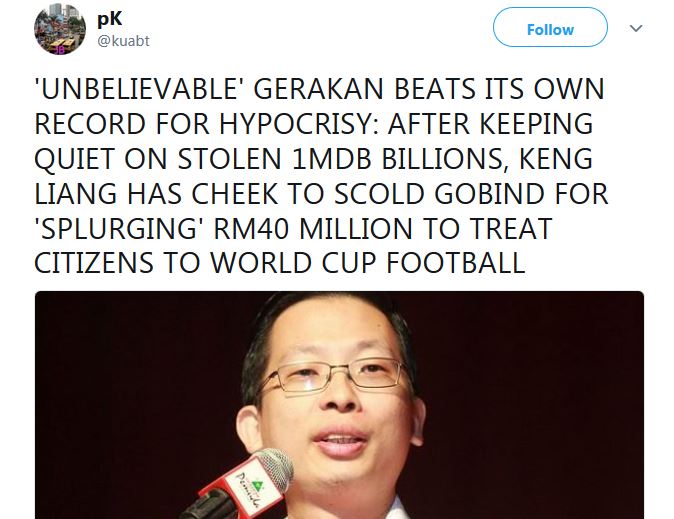Expand the tweet options chevron menu

pos(636,28)
